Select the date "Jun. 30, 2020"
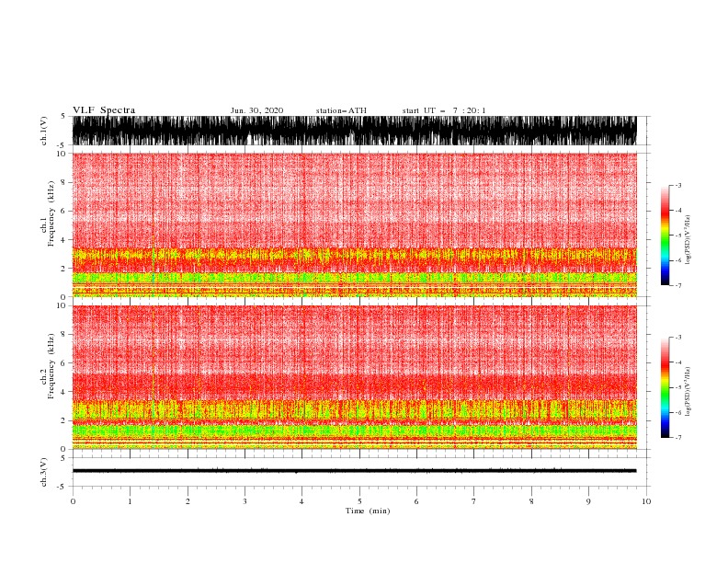This screenshot has width=728, height=563. 256,110
